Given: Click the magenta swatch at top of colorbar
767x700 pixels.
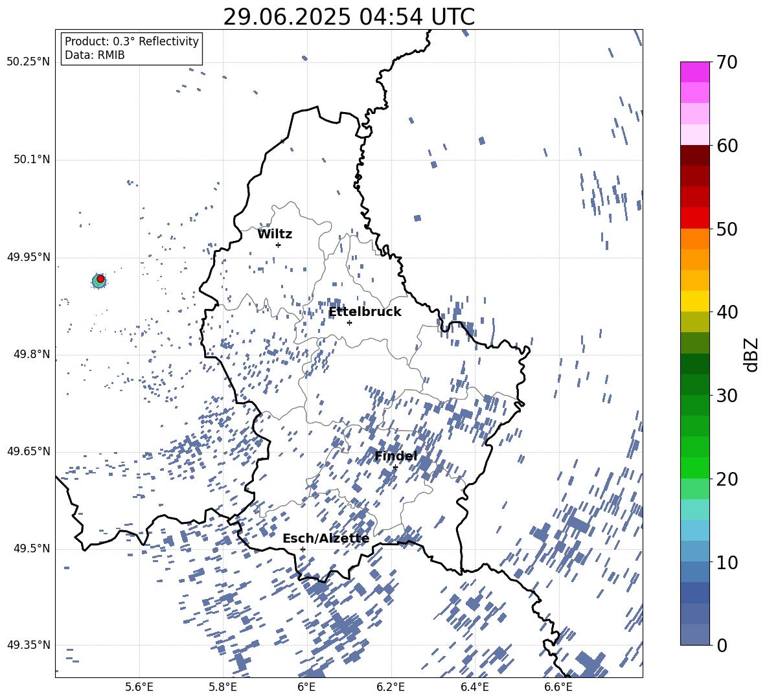Looking at the screenshot, I should click(695, 72).
